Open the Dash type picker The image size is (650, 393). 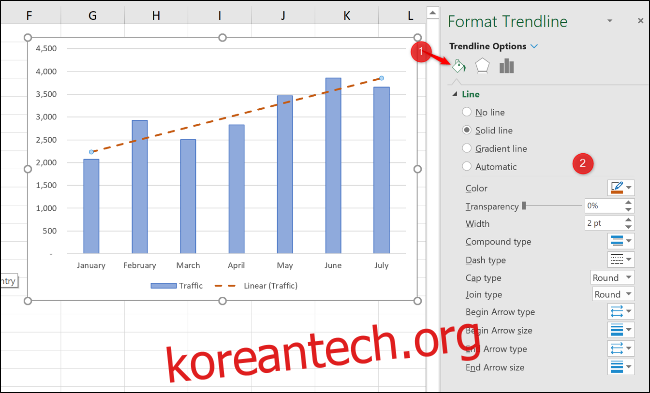(621, 260)
